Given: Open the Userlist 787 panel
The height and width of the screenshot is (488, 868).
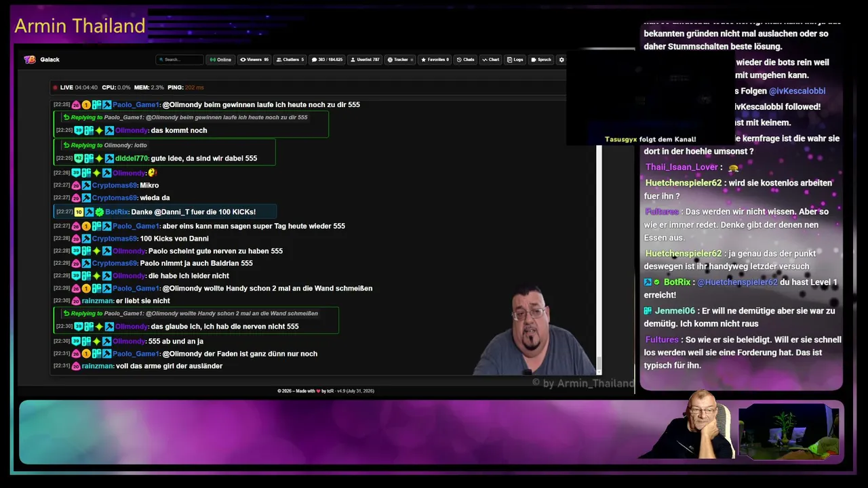Looking at the screenshot, I should coord(365,60).
